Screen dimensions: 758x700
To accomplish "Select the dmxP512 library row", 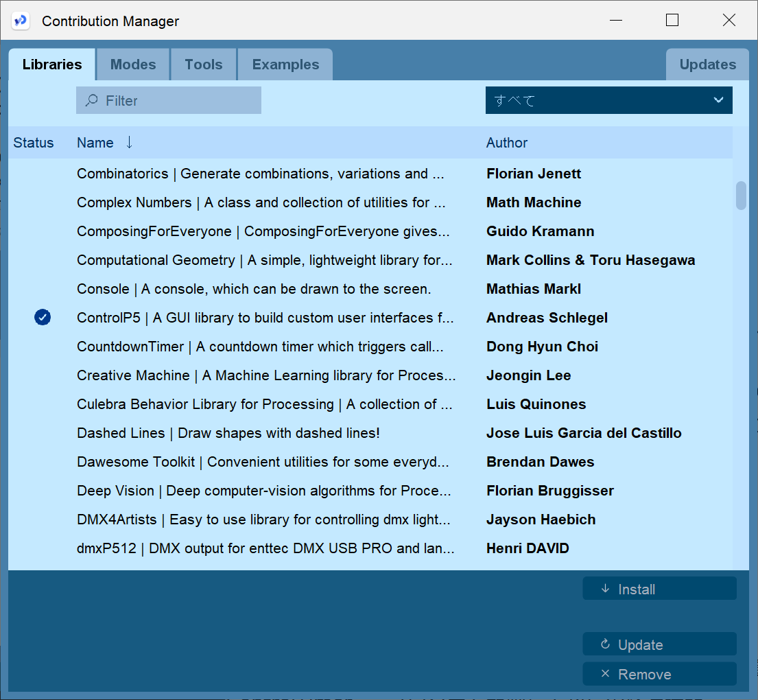I will pyautogui.click(x=370, y=548).
